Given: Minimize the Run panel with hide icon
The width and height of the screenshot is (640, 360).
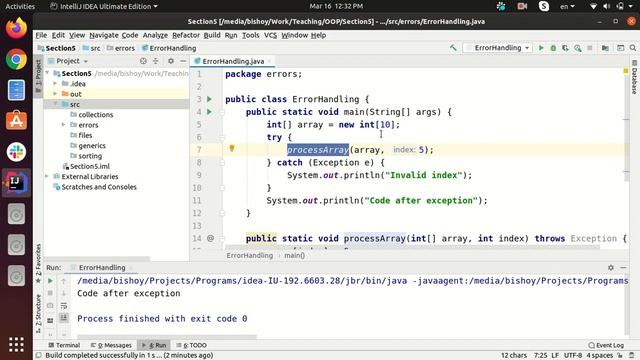Looking at the screenshot, I should pyautogui.click(x=623, y=267).
